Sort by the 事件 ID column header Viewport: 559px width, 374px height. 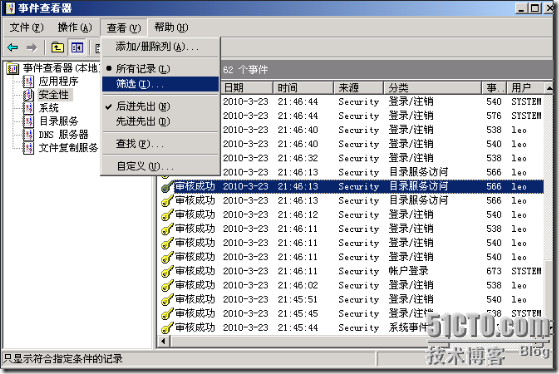(x=494, y=88)
